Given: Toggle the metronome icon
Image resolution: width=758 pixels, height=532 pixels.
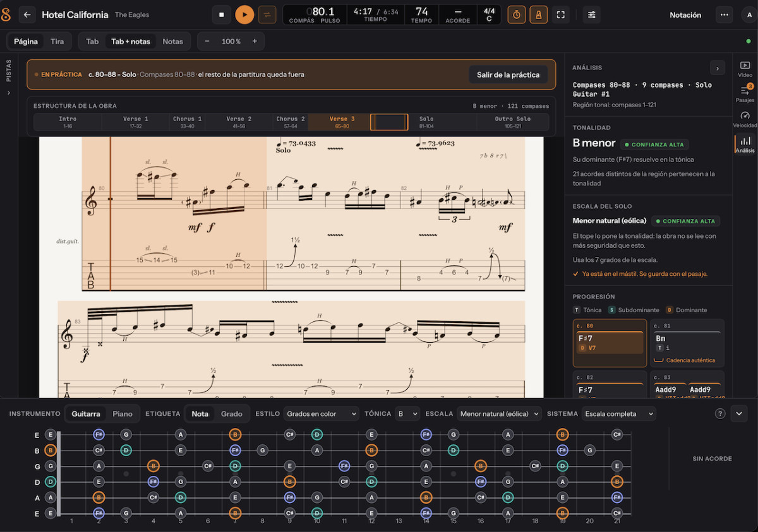Looking at the screenshot, I should (x=539, y=15).
